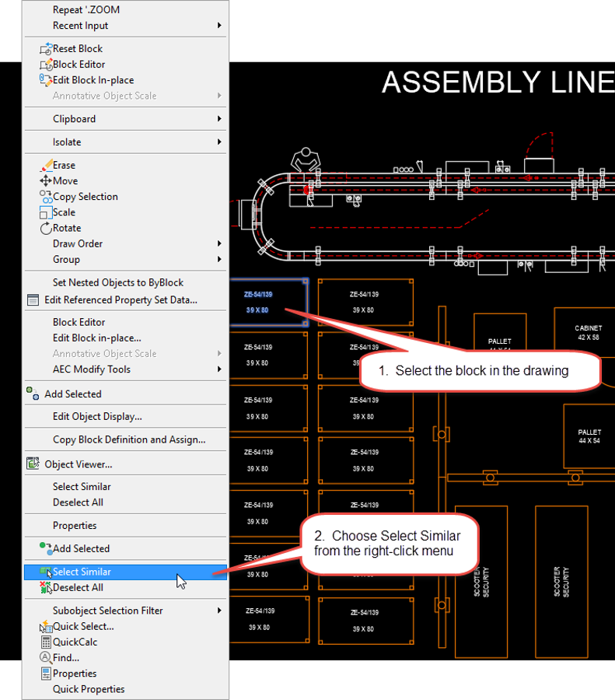615x700 pixels.
Task: Click the operator figure above the conveyor
Action: (306, 159)
